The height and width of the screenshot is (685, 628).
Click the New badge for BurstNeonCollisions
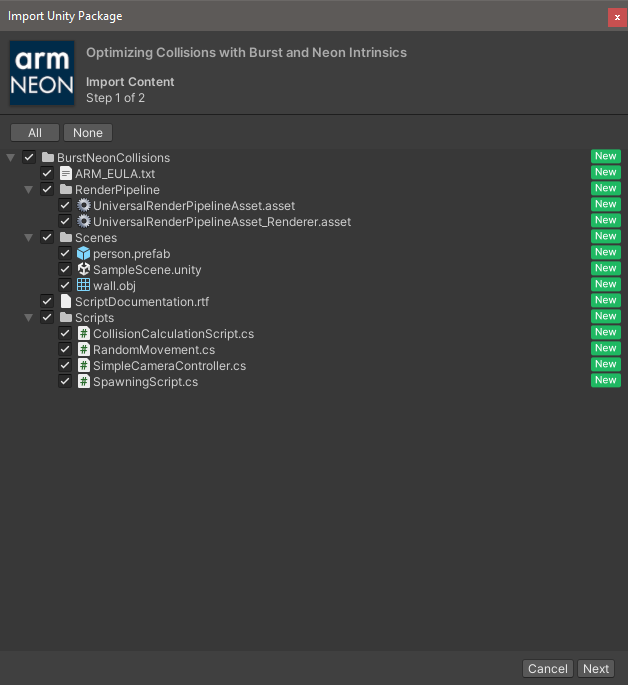tap(606, 156)
